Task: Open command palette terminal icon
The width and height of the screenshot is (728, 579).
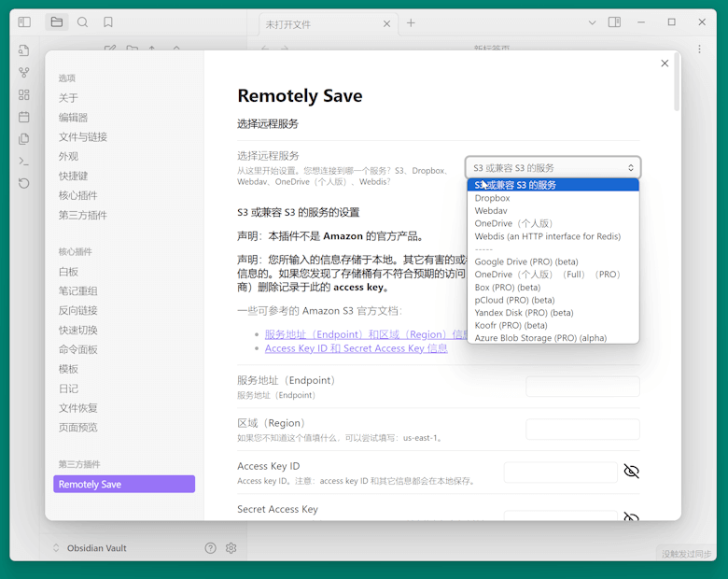Action: click(x=24, y=161)
